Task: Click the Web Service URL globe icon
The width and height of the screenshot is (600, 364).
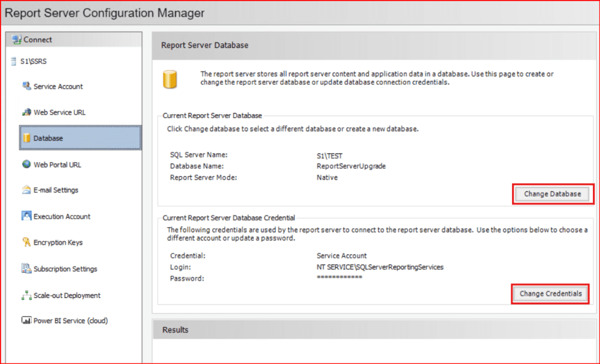Action: coord(26,112)
